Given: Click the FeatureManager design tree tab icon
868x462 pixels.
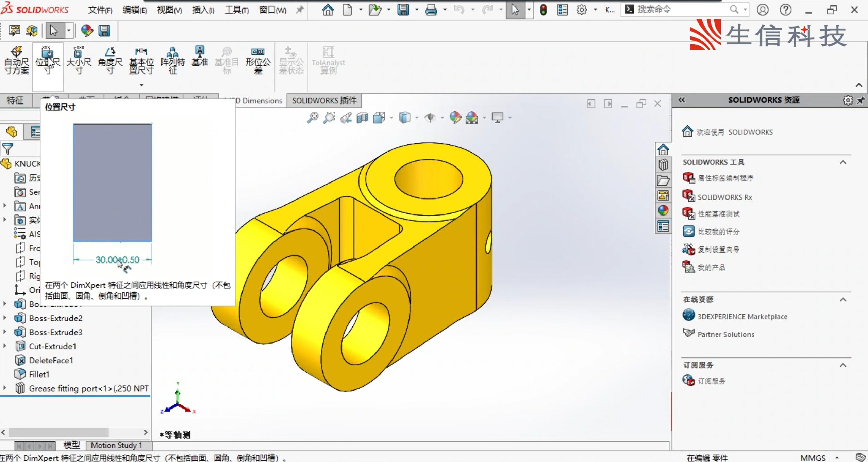Looking at the screenshot, I should [12, 132].
